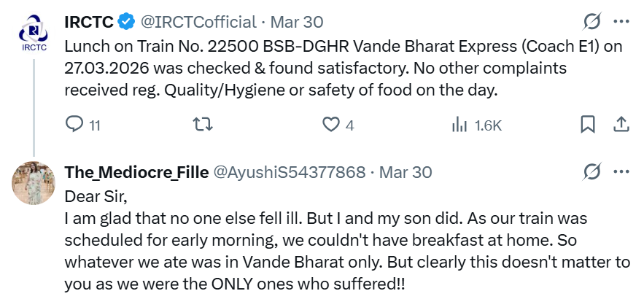Click the reply icon on IRCTC's tweet

tap(74, 125)
